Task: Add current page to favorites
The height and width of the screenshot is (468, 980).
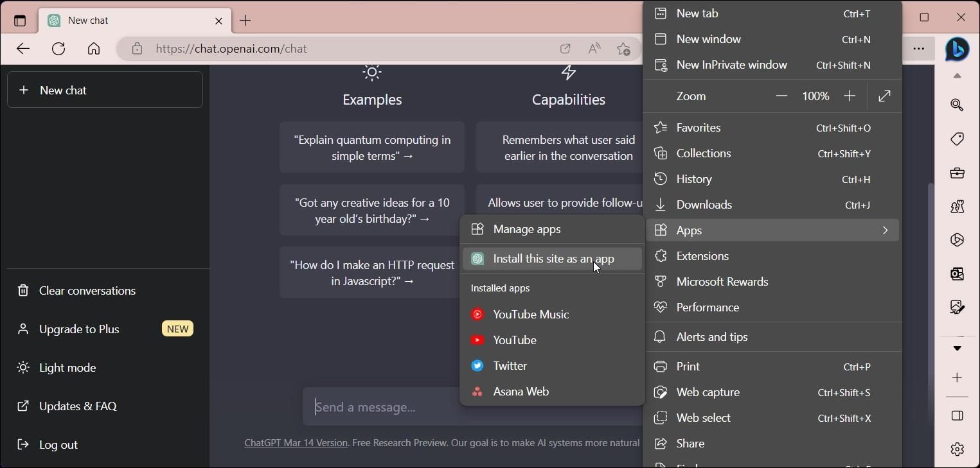Action: [x=623, y=49]
